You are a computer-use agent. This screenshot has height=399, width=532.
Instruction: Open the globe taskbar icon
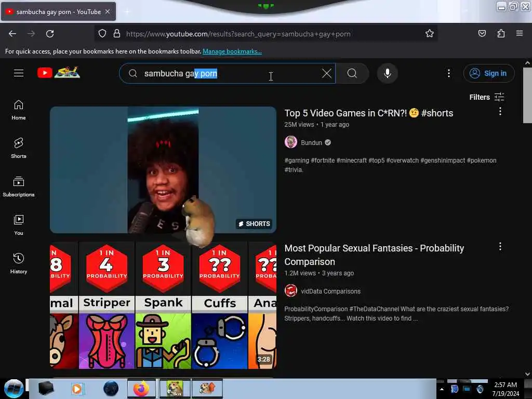[111, 389]
